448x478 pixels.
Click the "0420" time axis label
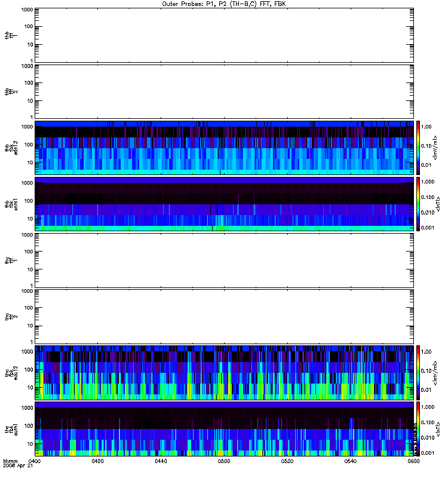click(97, 461)
